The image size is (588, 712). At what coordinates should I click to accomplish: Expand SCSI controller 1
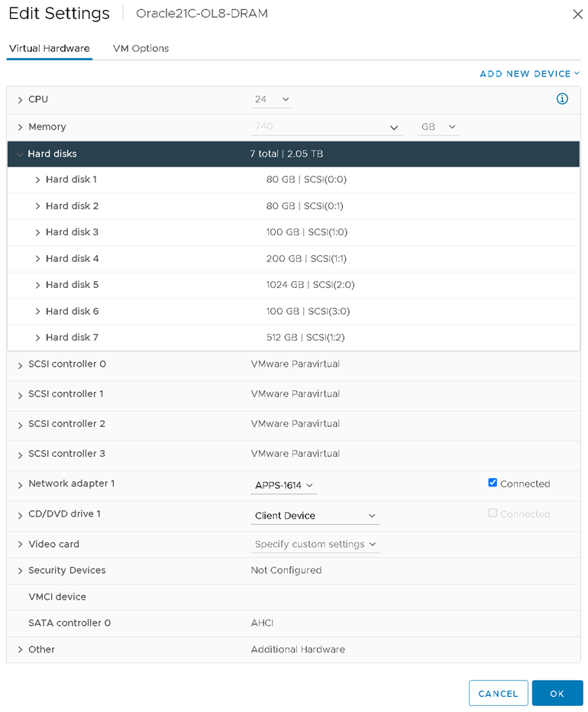[20, 396]
